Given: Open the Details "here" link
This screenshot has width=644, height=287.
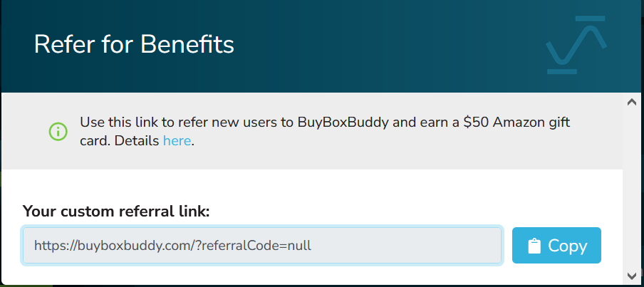Looking at the screenshot, I should [177, 141].
